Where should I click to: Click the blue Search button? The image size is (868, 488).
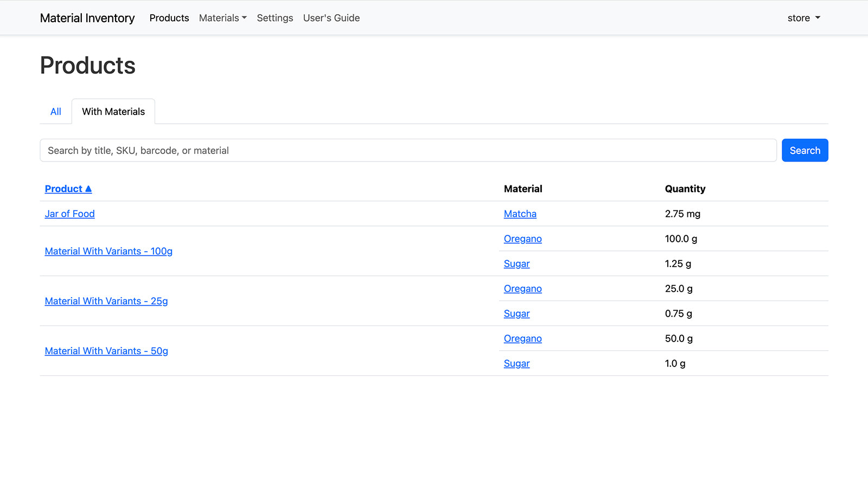click(x=805, y=150)
